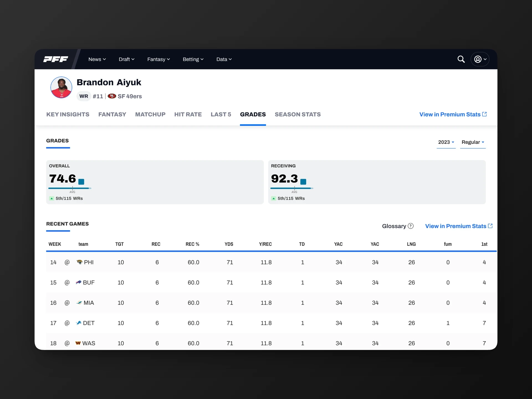
Task: Expand the Fantasy navigation dropdown
Action: point(158,59)
